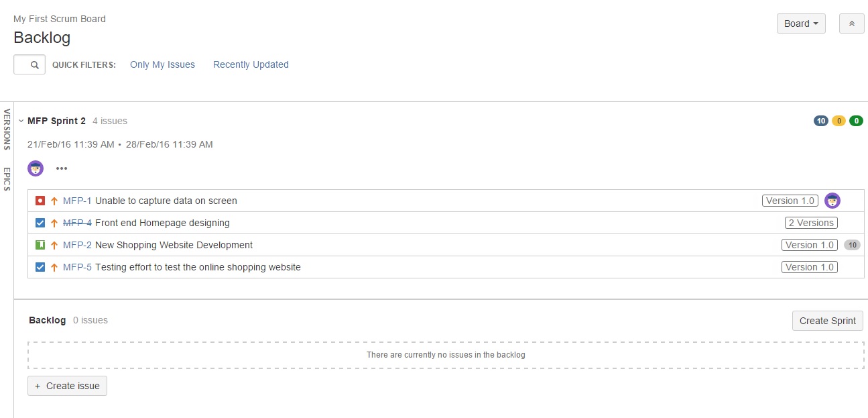Collapse the MFP Sprint 2 section
Screen dimensions: 868x418
coord(21,121)
